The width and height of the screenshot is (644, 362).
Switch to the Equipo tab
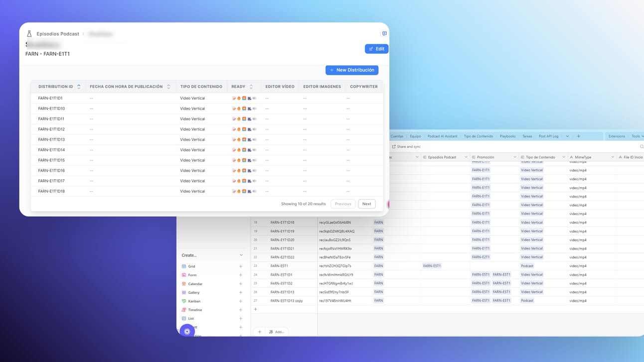coord(415,136)
